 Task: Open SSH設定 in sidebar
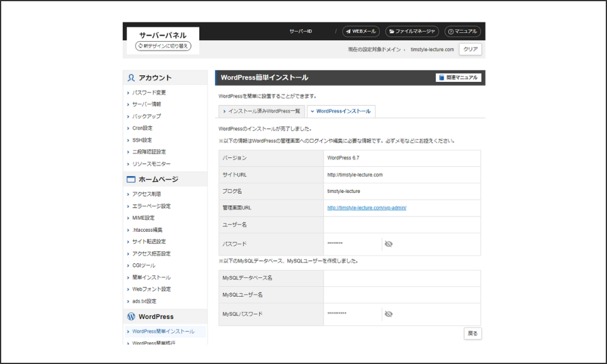click(x=142, y=140)
